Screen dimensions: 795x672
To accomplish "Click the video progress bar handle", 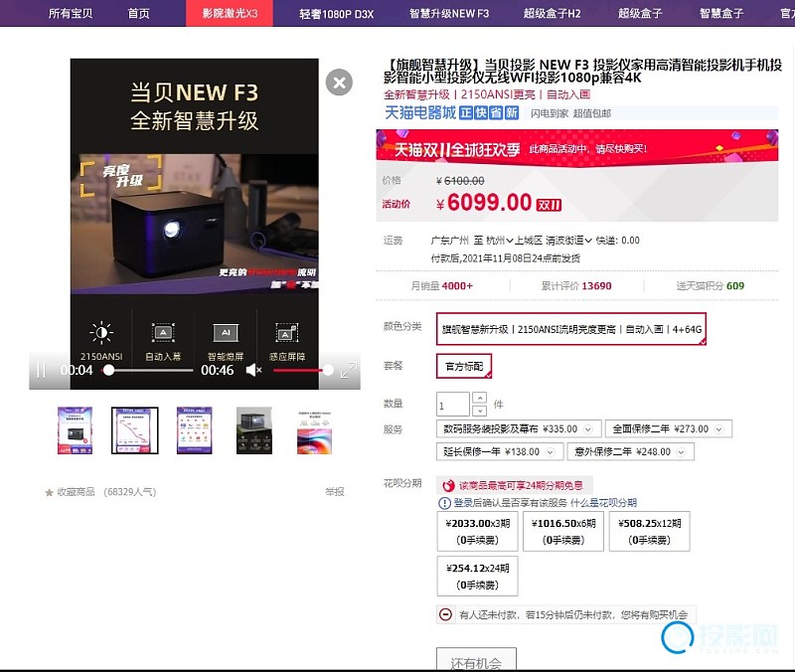I will pyautogui.click(x=108, y=370).
